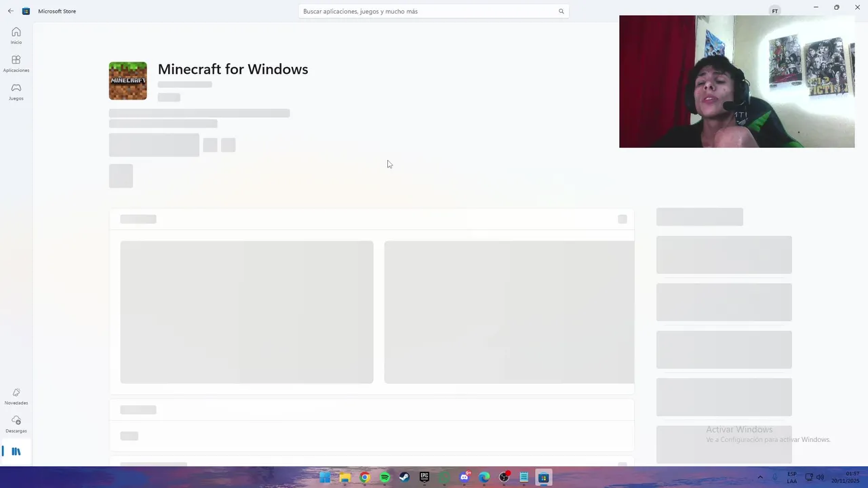Click the Minecraft for Windows title
Viewport: 868px width, 488px height.
pos(233,69)
